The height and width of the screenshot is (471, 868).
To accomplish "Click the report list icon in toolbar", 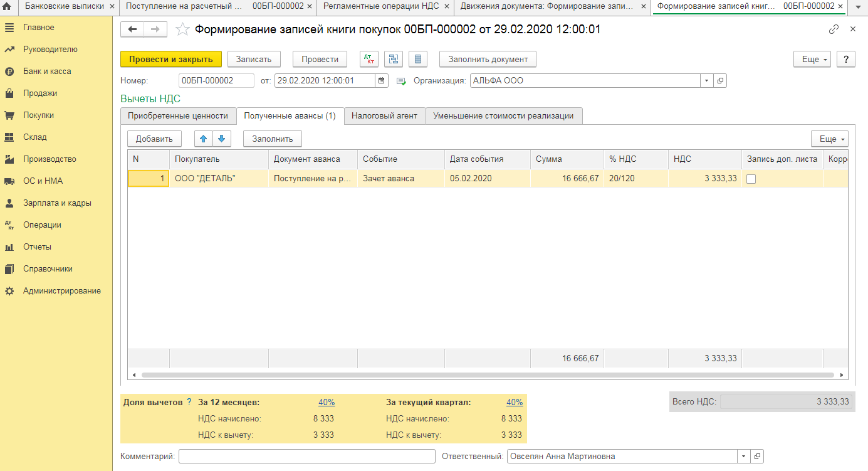I will pos(418,59).
